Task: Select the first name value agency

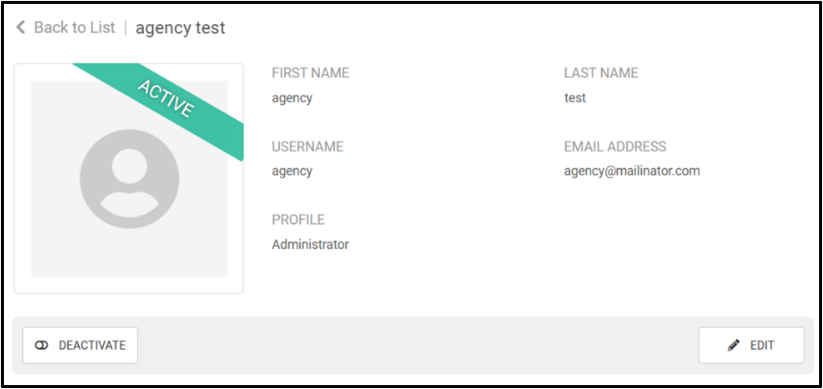Action: click(x=292, y=98)
